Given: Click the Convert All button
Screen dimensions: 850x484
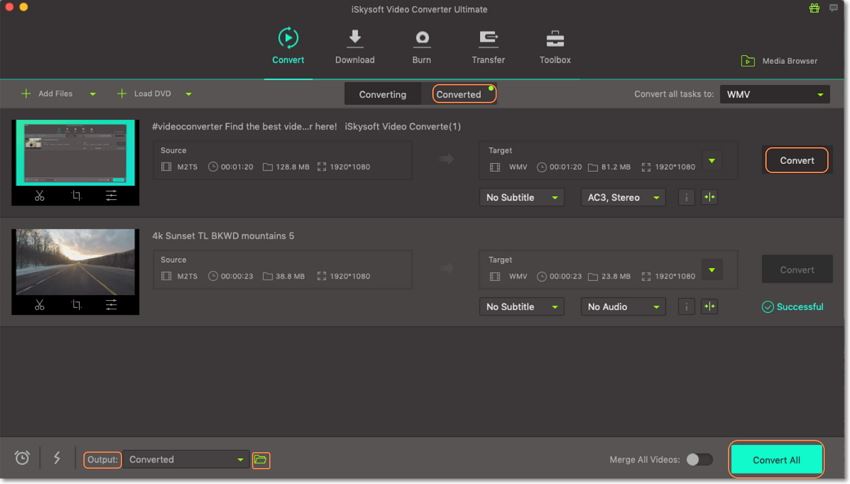Looking at the screenshot, I should [x=776, y=460].
